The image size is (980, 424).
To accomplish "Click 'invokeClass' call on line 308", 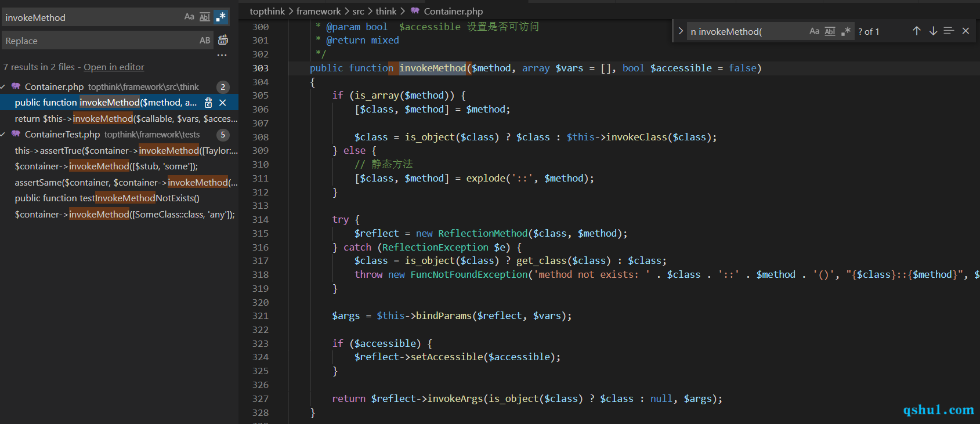I will click(637, 137).
